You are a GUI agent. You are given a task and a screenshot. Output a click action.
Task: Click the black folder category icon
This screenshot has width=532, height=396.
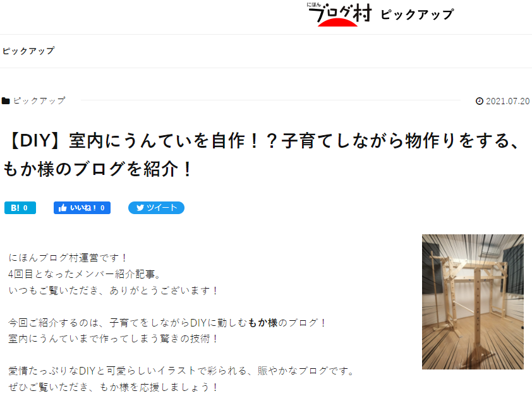click(x=6, y=100)
